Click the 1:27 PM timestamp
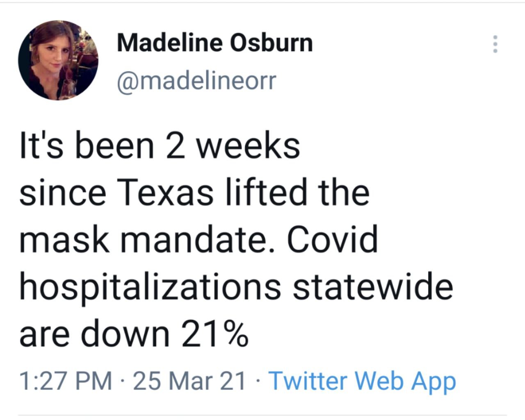This screenshot has width=525, height=420. pos(66,381)
